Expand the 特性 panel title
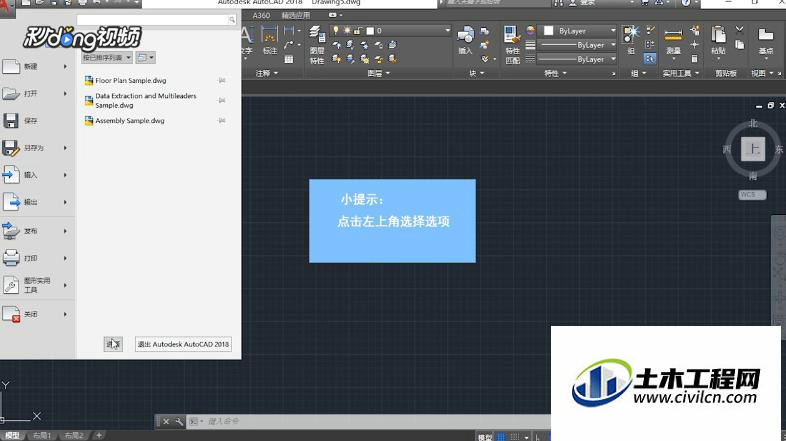 (555, 73)
